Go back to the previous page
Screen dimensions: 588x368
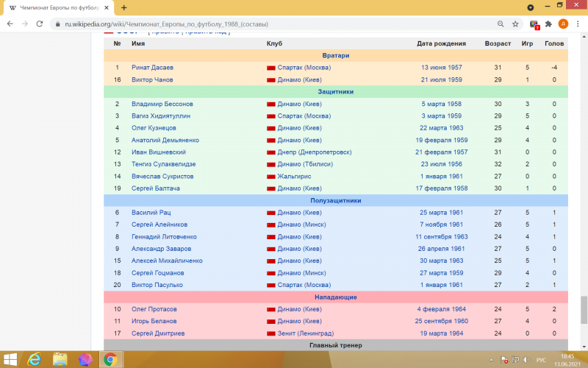pos(10,24)
